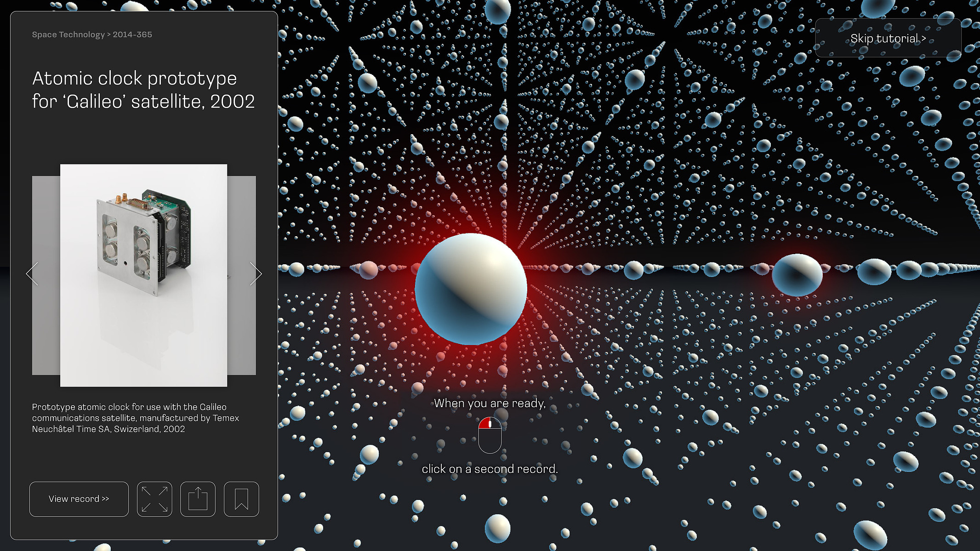Show next image with right arrow
Screen dimensions: 980x551
point(256,274)
